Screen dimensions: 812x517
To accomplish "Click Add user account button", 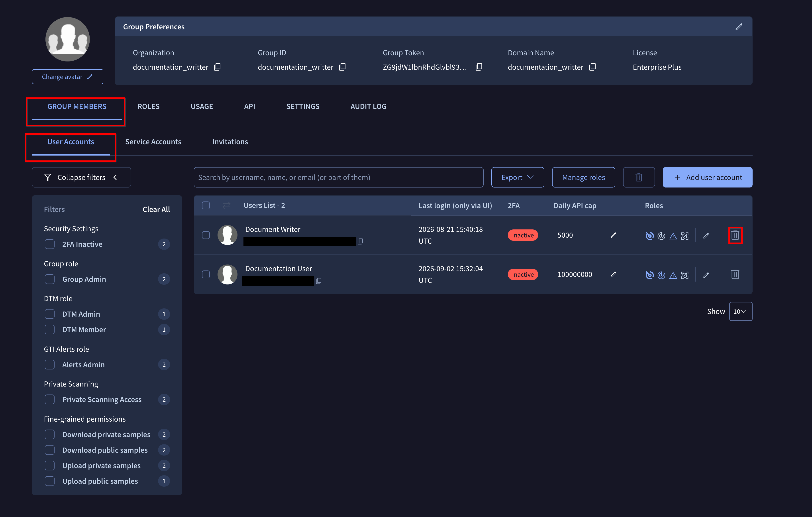I will (707, 177).
